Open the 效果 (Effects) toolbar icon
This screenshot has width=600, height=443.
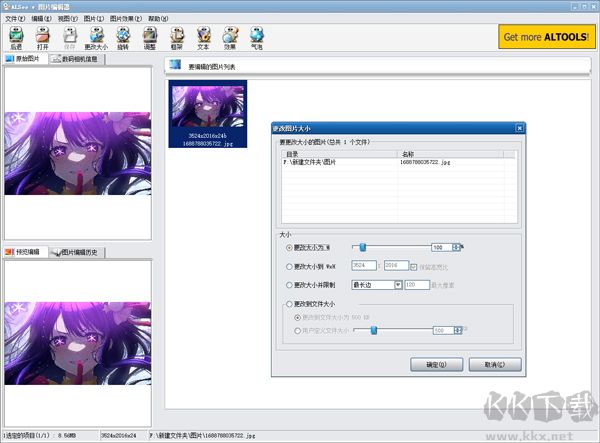click(x=229, y=36)
